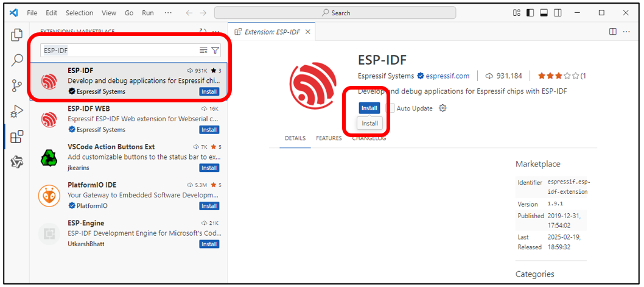Toggle the primary side bar icon
The height and width of the screenshot is (287, 644).
tap(530, 13)
